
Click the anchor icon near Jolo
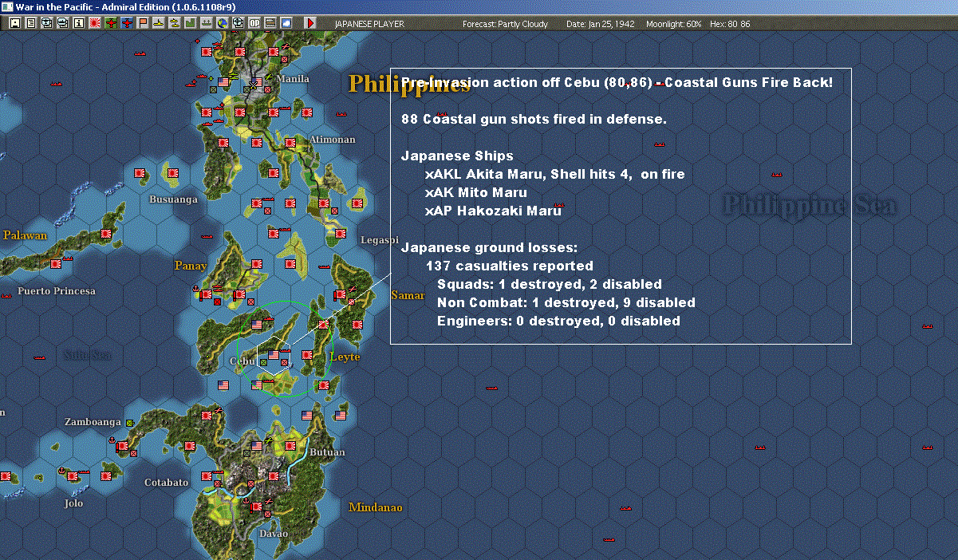(61, 471)
